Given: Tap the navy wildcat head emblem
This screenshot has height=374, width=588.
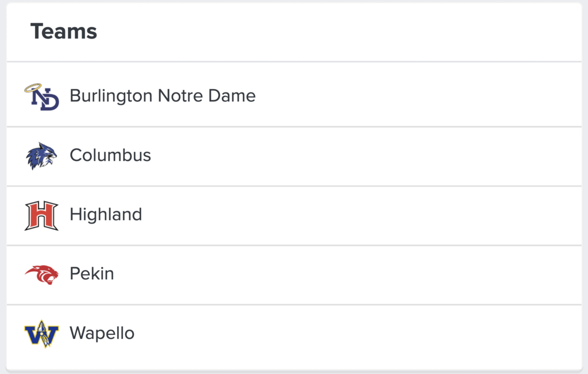Looking at the screenshot, I should [41, 156].
